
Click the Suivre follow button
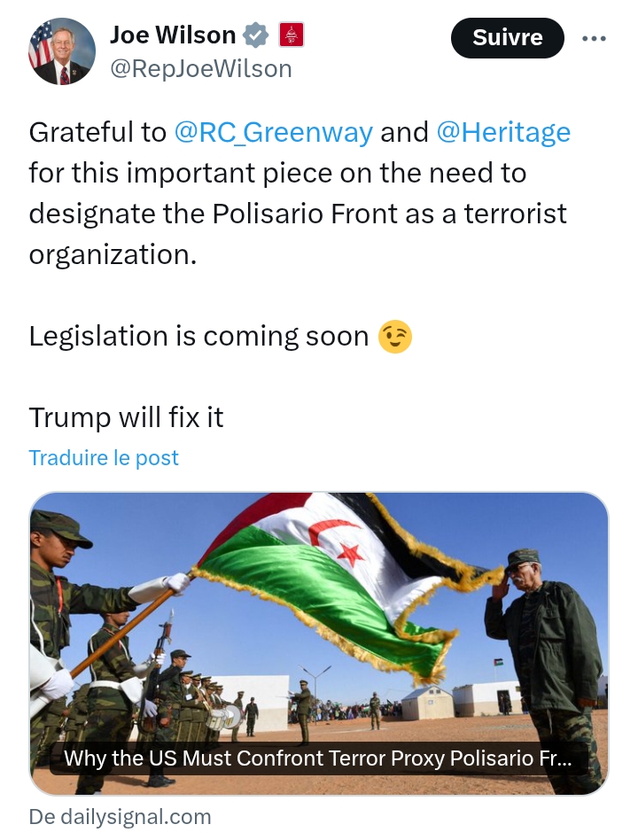click(x=507, y=38)
